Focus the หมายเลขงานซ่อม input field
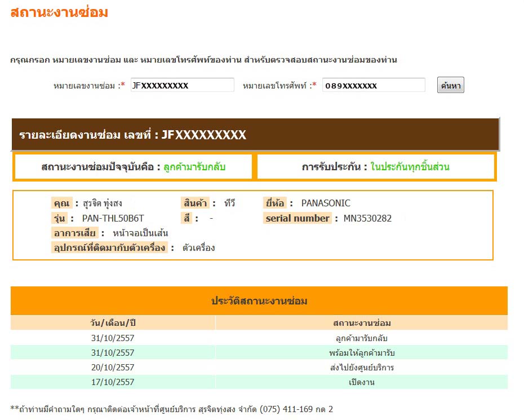Image resolution: width=524 pixels, height=420 pixels. pyautogui.click(x=182, y=85)
